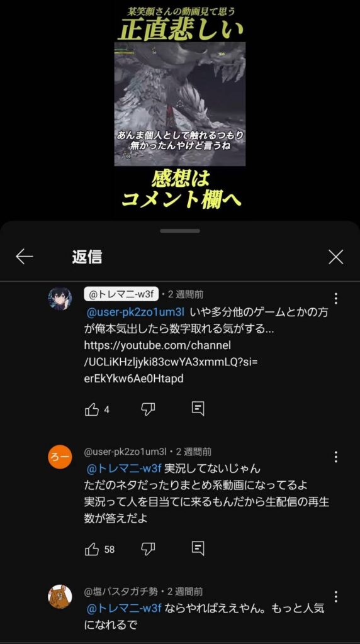
Task: Go back with the arrow beside 返信
Action: 25,257
